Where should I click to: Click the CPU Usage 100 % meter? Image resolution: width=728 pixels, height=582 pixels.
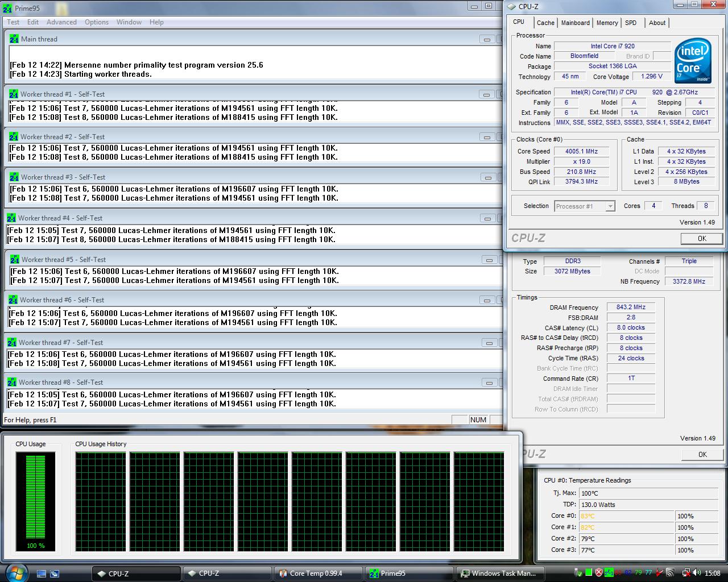[35, 502]
